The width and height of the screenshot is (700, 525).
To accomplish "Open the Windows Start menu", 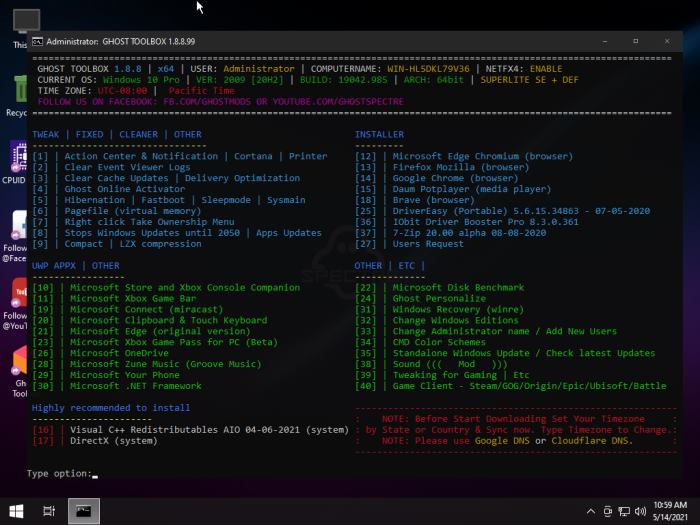I will coord(17,511).
